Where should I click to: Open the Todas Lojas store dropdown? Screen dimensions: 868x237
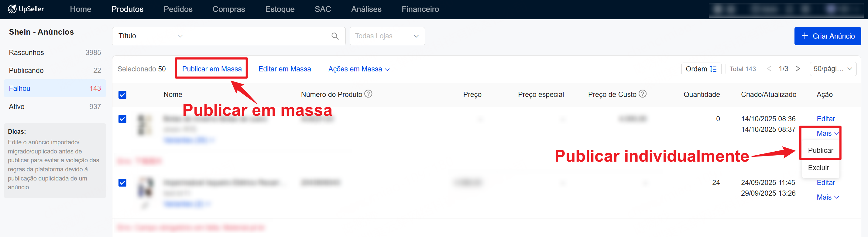387,36
